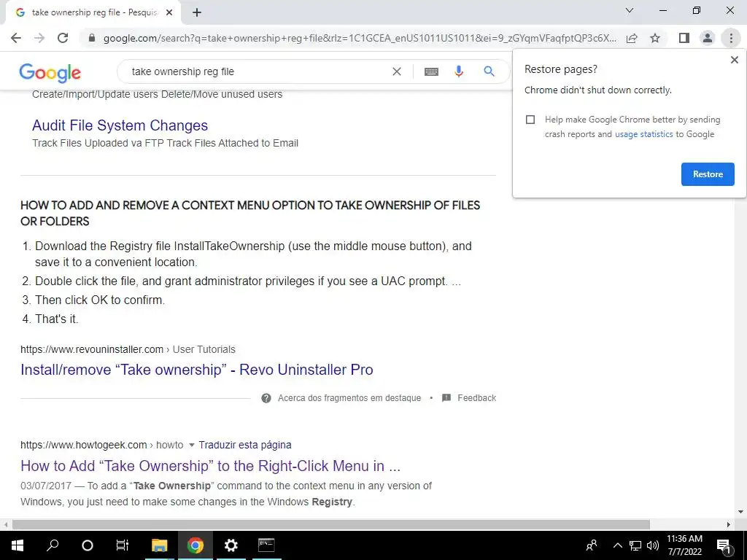Open Cortana from the taskbar
This screenshot has height=560, width=747.
pyautogui.click(x=88, y=545)
